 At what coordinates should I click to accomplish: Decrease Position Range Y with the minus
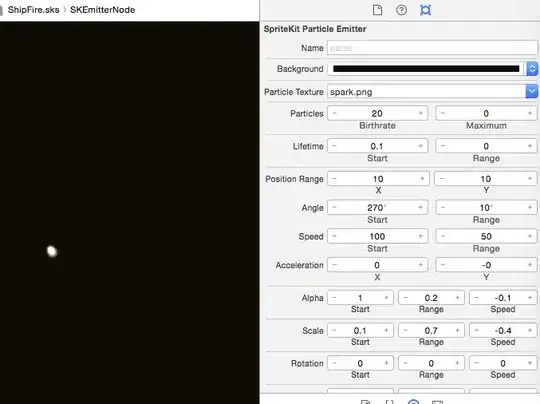coord(442,179)
